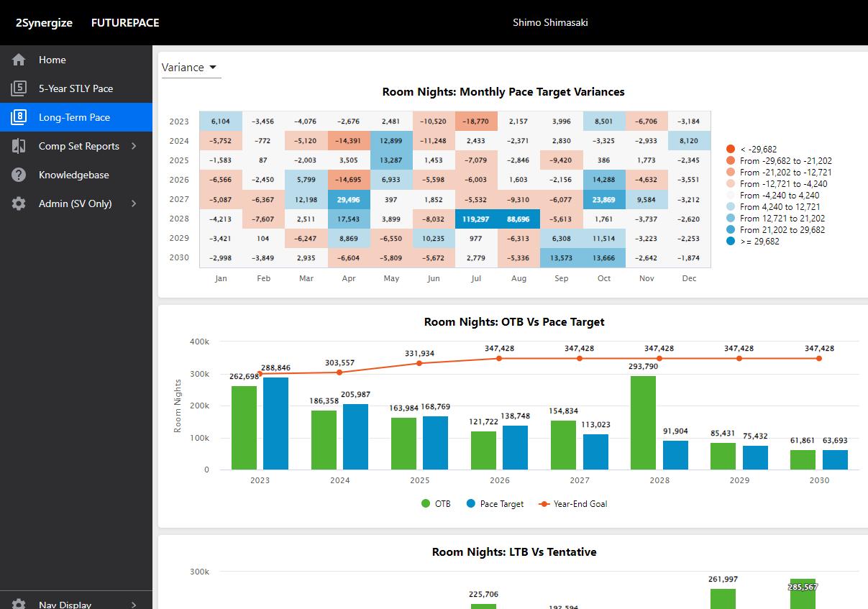Click heatmap cell 10,235 for Jun 2029
The image size is (868, 609).
click(x=434, y=238)
